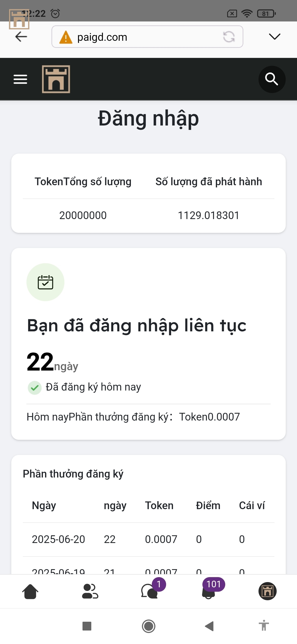Viewport: 297px width, 644px height.
Task: Open the hamburger menu
Action: [x=20, y=79]
